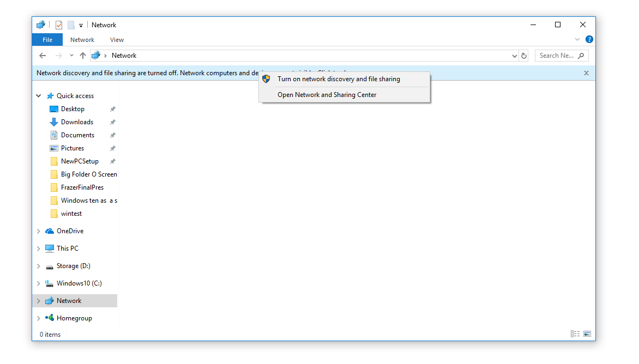Collapse the Quick access tree node
The height and width of the screenshot is (364, 639).
[x=39, y=96]
